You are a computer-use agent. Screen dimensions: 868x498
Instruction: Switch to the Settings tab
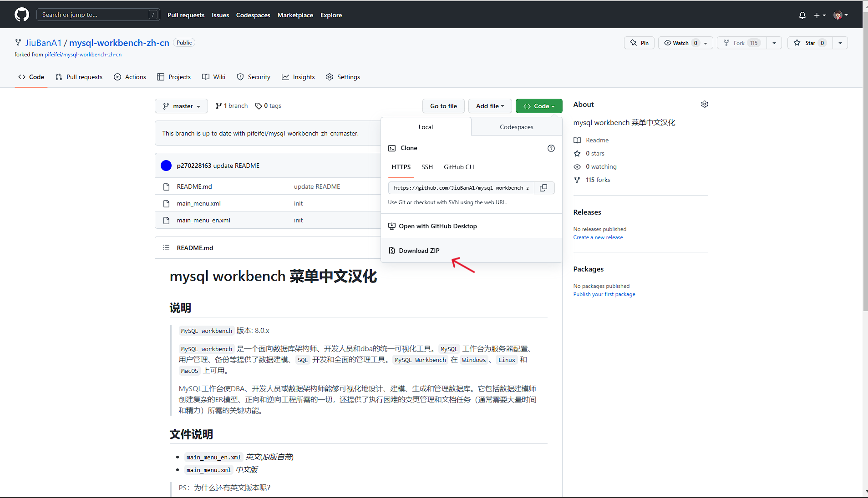click(343, 77)
